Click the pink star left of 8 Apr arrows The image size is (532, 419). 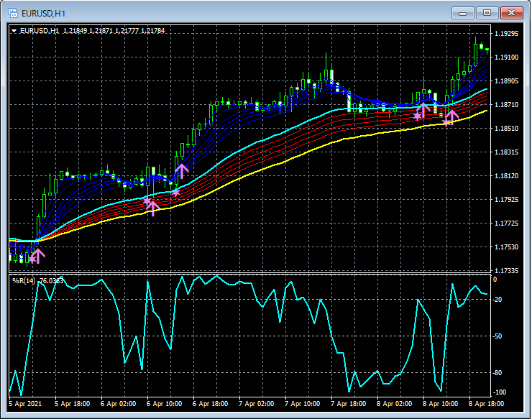click(x=417, y=115)
